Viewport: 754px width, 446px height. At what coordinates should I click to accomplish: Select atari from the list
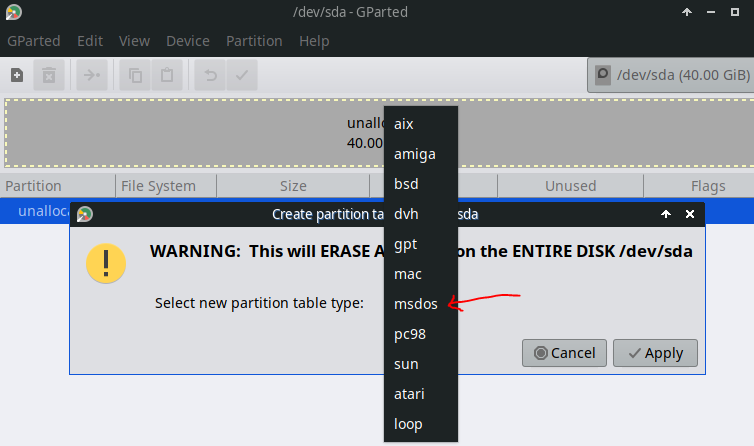(x=421, y=394)
